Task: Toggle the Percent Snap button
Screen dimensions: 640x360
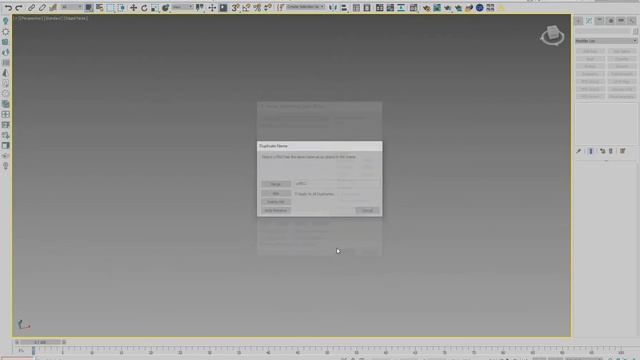Action: [x=257, y=8]
